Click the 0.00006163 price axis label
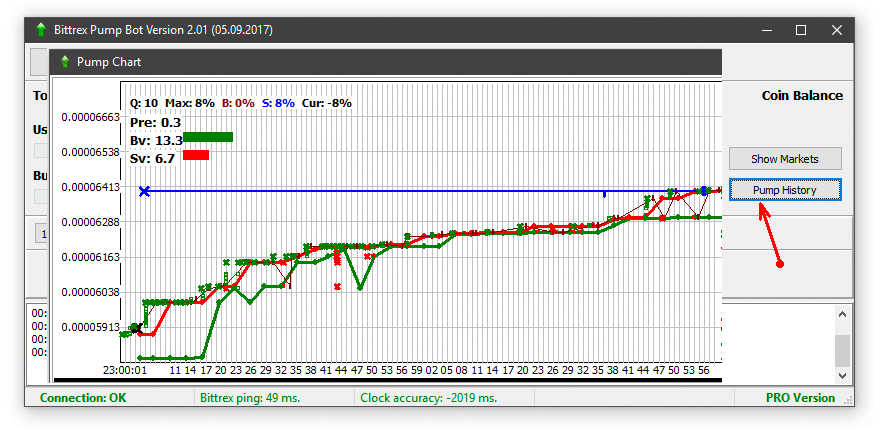875x428 pixels. point(90,257)
